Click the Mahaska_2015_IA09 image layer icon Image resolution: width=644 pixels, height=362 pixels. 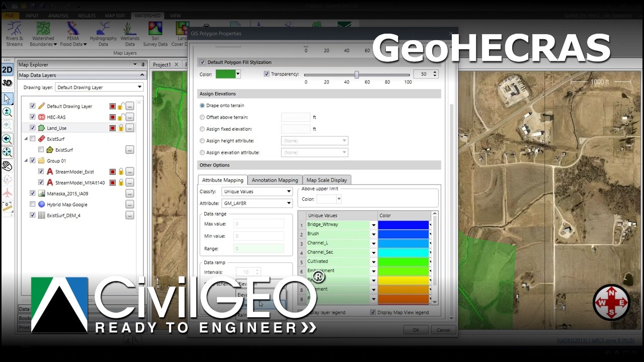pos(42,194)
